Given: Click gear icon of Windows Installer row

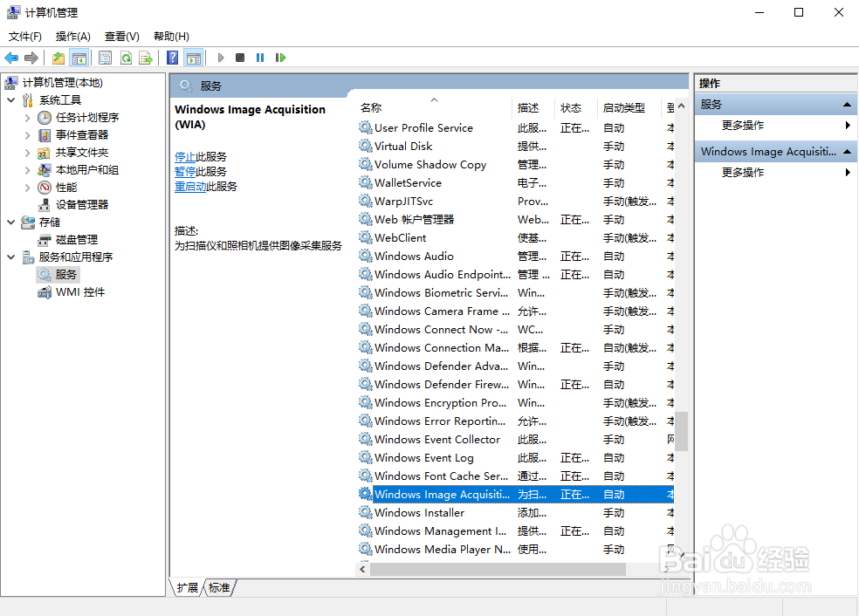Looking at the screenshot, I should point(366,512).
